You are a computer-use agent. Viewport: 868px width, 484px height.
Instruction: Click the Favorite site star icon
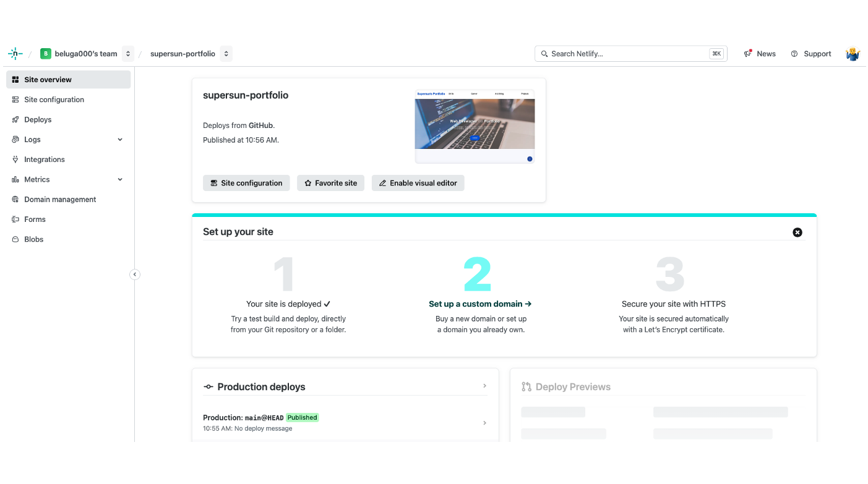(x=308, y=183)
